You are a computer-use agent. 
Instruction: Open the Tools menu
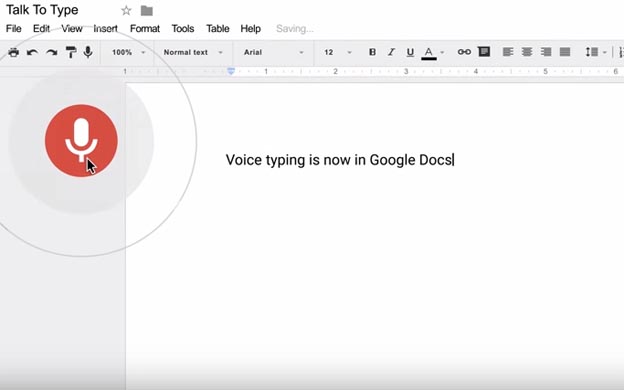pyautogui.click(x=183, y=29)
